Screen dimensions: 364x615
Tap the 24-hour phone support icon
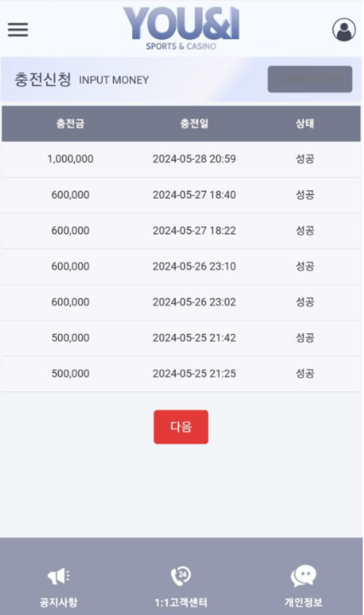pos(181,576)
